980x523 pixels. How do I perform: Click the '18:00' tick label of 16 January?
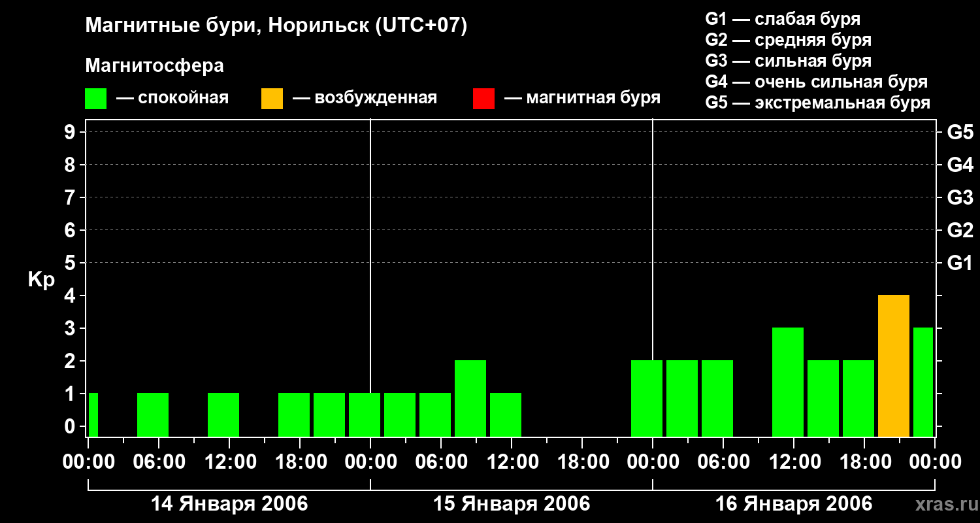click(x=864, y=462)
